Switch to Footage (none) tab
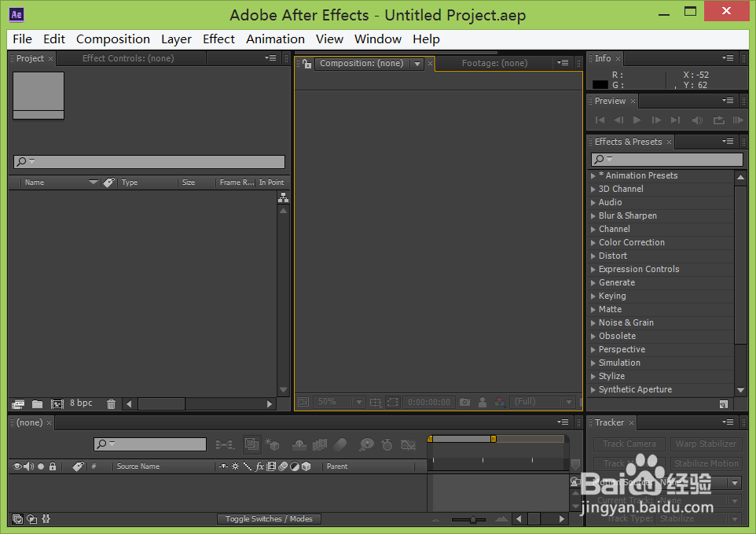Viewport: 756px width, 534px height. (x=494, y=63)
